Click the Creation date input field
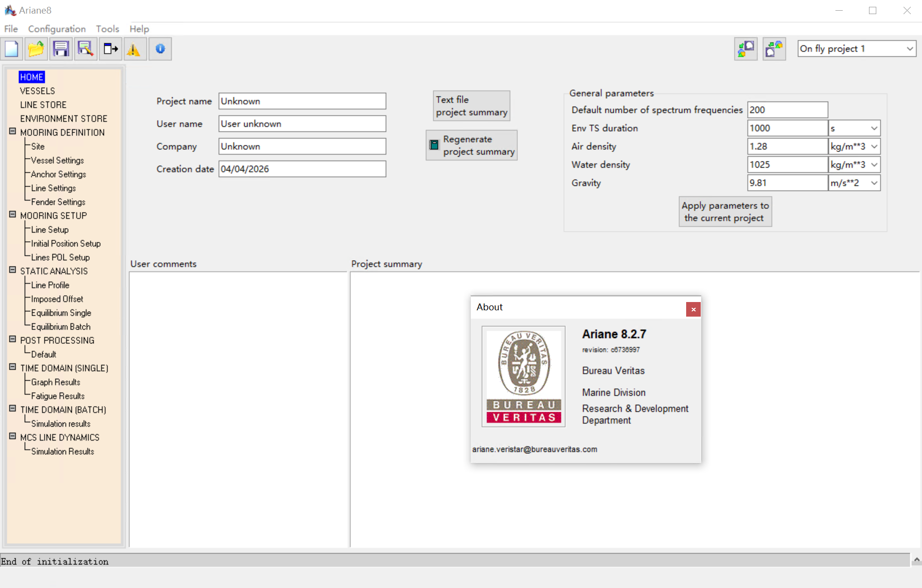The width and height of the screenshot is (922, 588). 302,169
